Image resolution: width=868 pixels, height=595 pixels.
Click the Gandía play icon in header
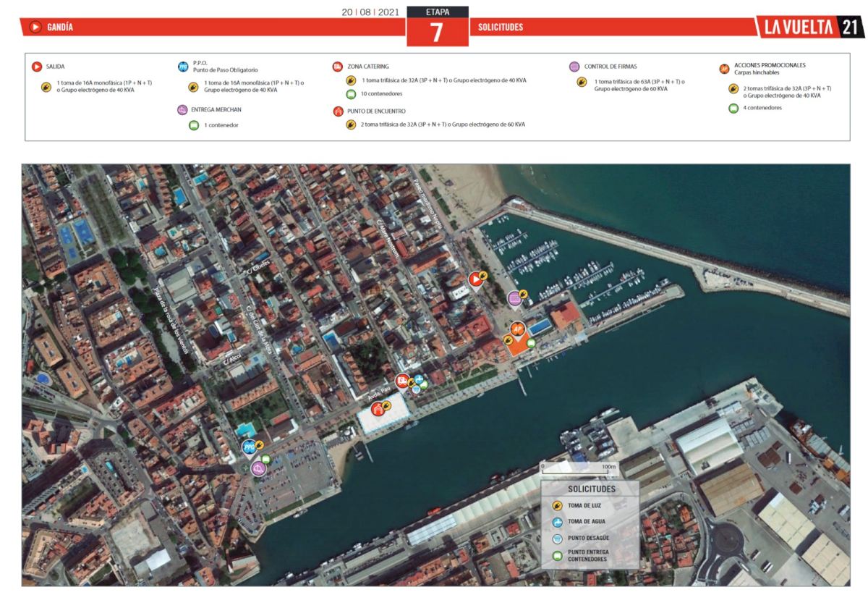[x=35, y=28]
